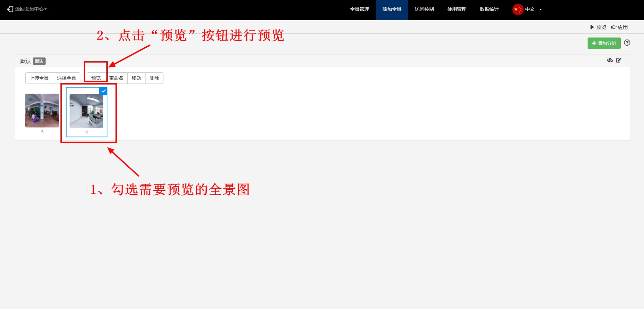Viewport: 644px width, 309px height.
Task: Click the 移动 button
Action: pos(136,78)
